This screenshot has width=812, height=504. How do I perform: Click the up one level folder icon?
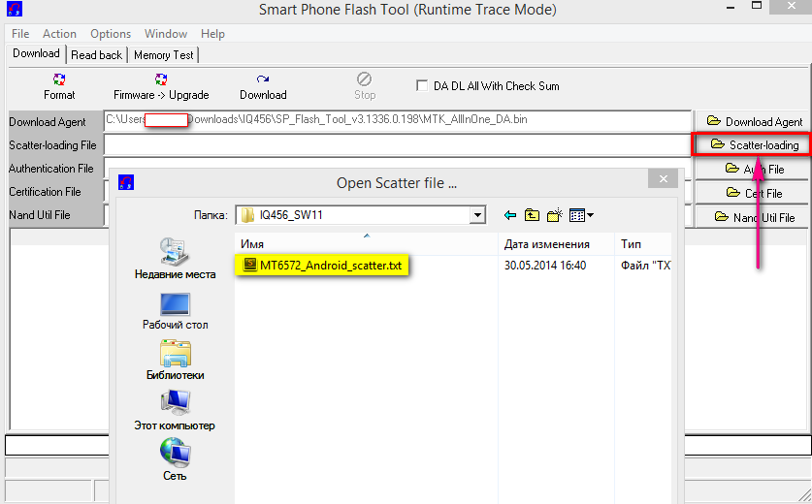tap(532, 215)
